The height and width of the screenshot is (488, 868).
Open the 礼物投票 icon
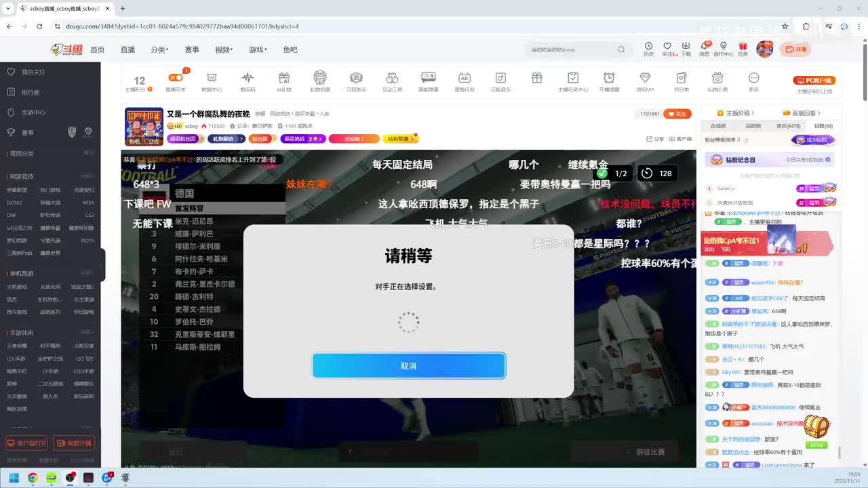[320, 78]
